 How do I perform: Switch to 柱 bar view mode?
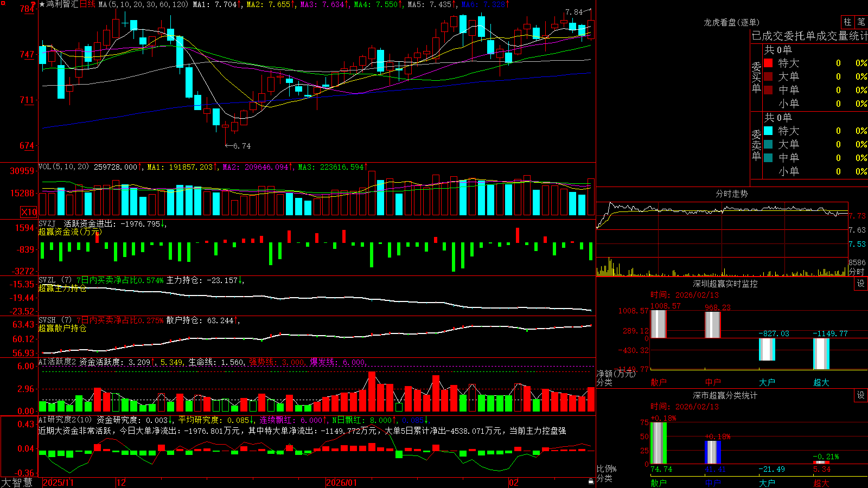click(x=847, y=22)
